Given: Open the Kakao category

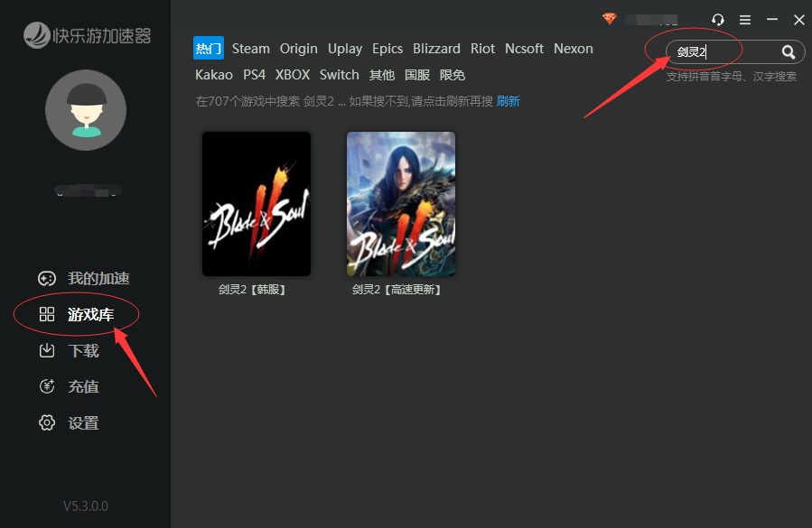Looking at the screenshot, I should tap(214, 75).
